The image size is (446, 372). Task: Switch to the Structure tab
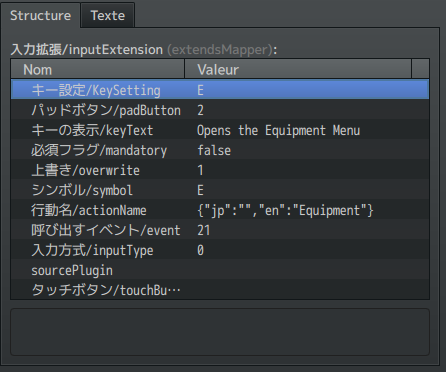[40, 16]
